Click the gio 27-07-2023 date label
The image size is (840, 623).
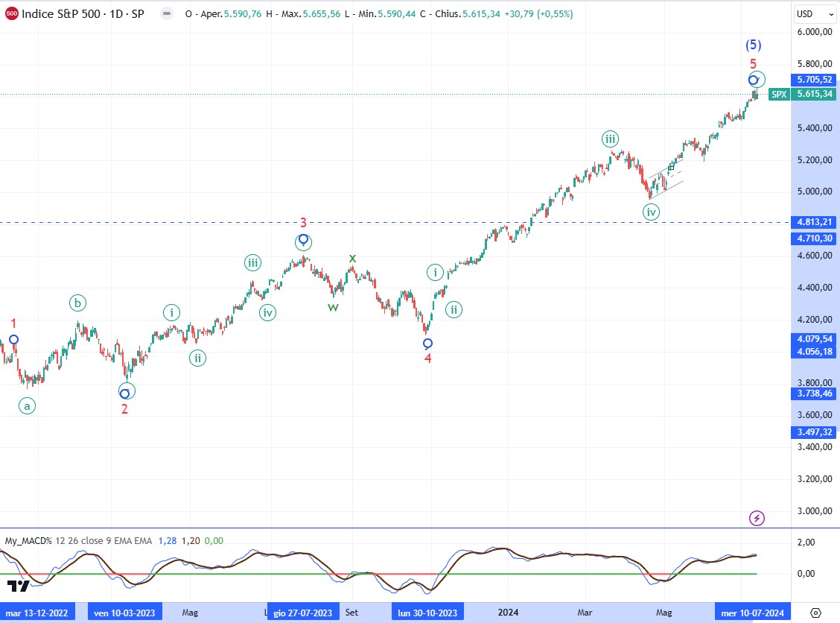click(303, 613)
